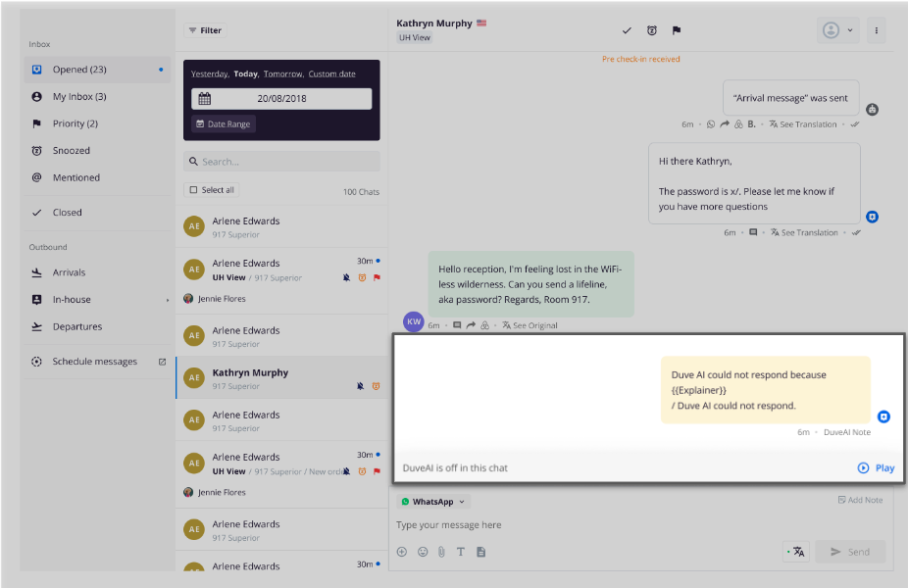Play DuveAI in this chat
This screenshot has height=588, width=908.
click(877, 468)
